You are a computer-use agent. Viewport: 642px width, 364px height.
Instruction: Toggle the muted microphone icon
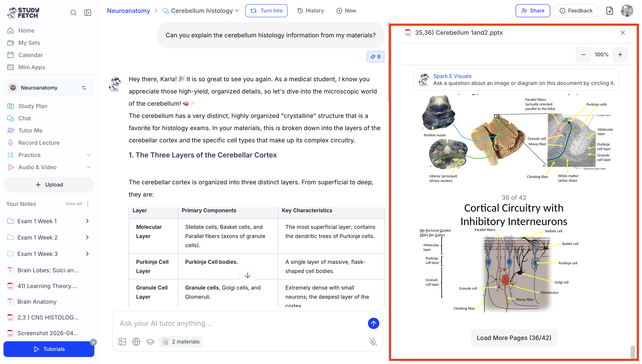[x=373, y=342]
